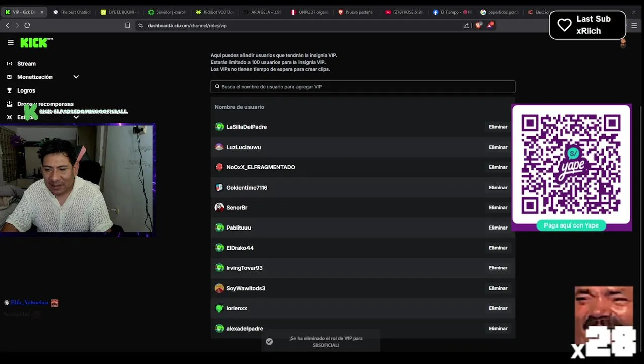Expand the chevron below Drops y recompensas

(76, 117)
